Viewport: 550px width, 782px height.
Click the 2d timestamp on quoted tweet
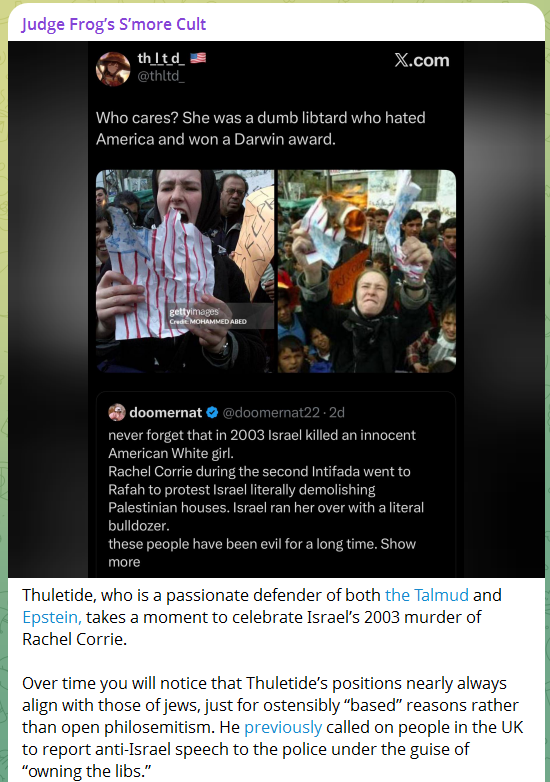pos(337,412)
